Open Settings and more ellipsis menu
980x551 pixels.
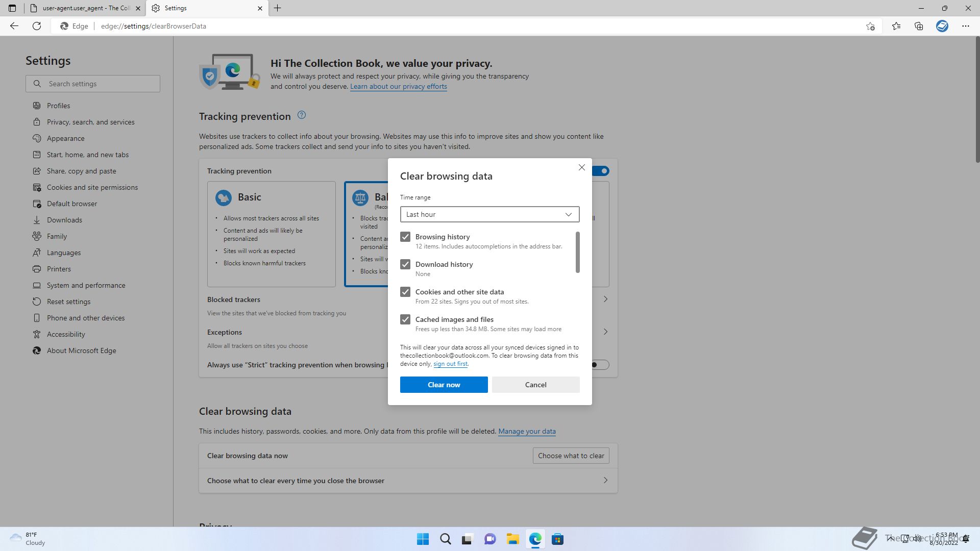[x=965, y=26]
